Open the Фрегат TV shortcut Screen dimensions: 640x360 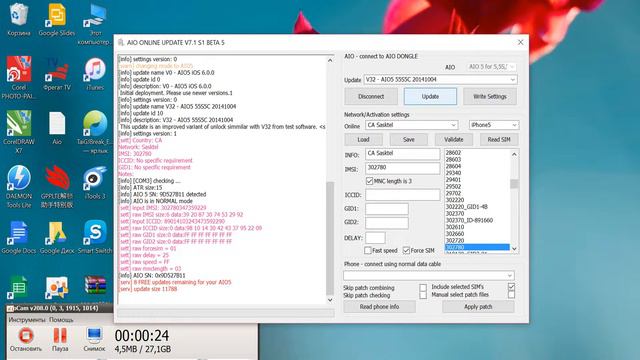coord(57,74)
